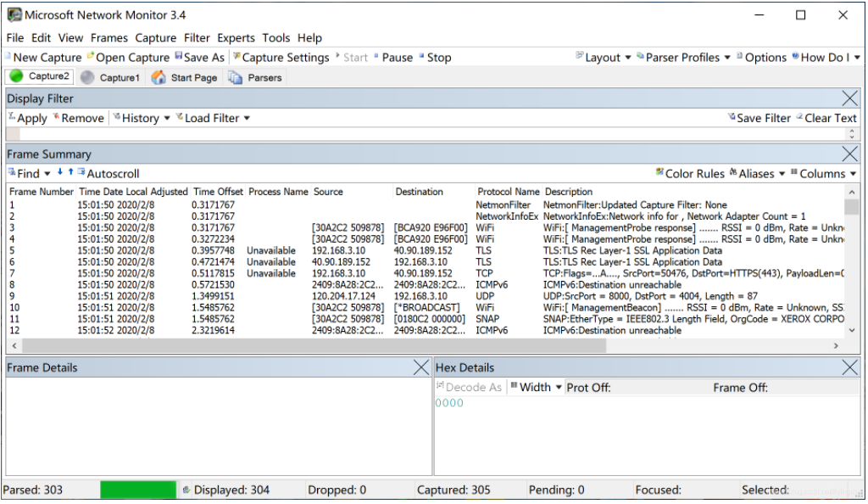The width and height of the screenshot is (868, 504).
Task: Click Save As in the toolbar
Action: click(200, 58)
